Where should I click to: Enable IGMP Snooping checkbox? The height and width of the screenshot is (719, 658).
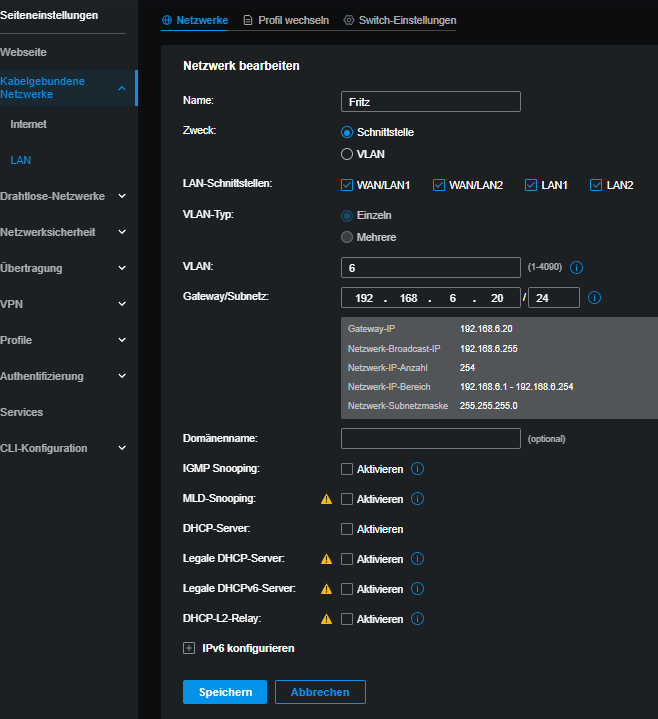point(347,469)
